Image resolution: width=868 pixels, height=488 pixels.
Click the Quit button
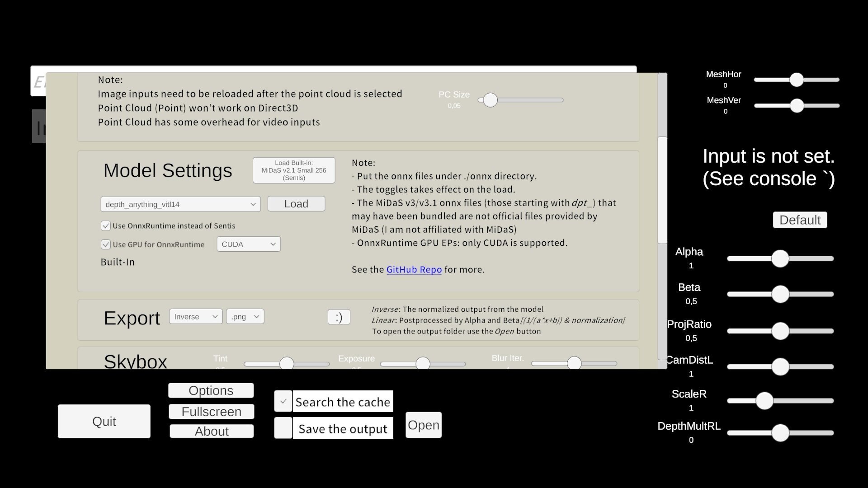104,421
